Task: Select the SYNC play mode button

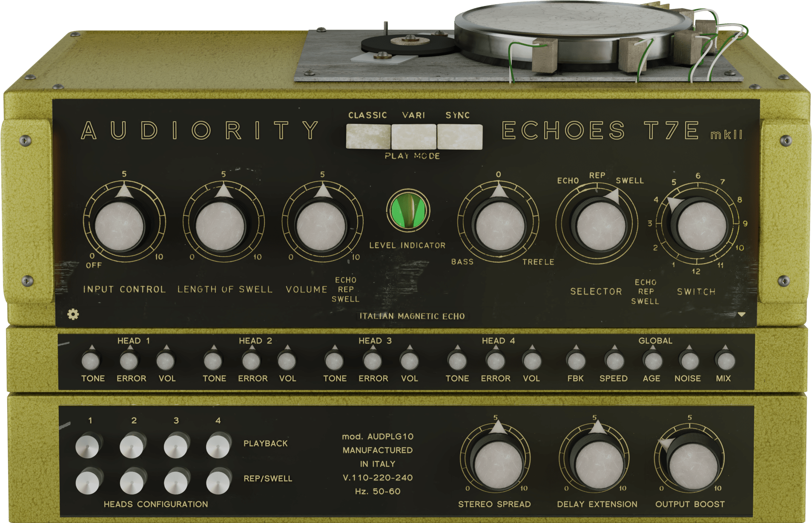Action: [x=460, y=137]
